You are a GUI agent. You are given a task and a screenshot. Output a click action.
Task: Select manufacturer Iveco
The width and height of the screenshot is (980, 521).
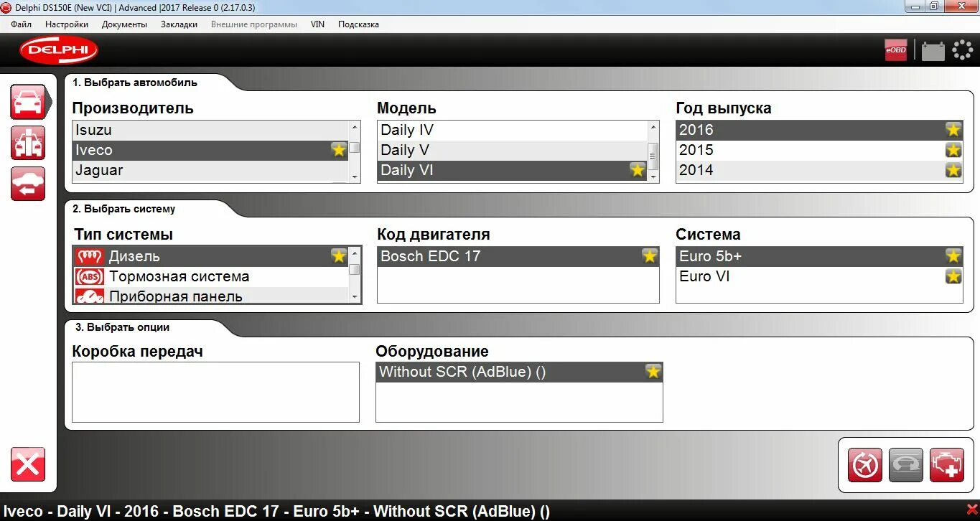click(x=210, y=150)
